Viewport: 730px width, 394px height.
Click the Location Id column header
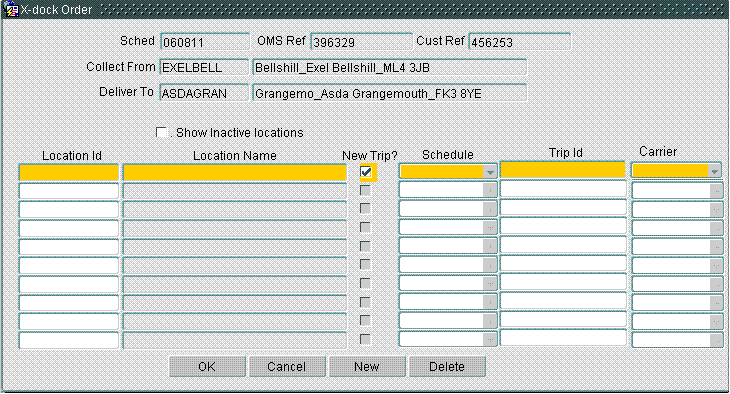pos(72,156)
